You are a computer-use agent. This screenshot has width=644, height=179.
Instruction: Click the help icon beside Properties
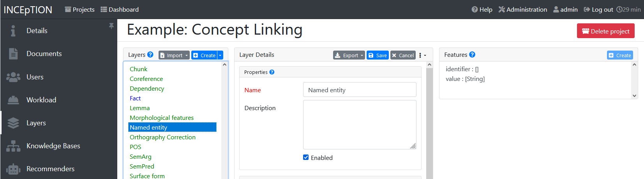(x=272, y=72)
